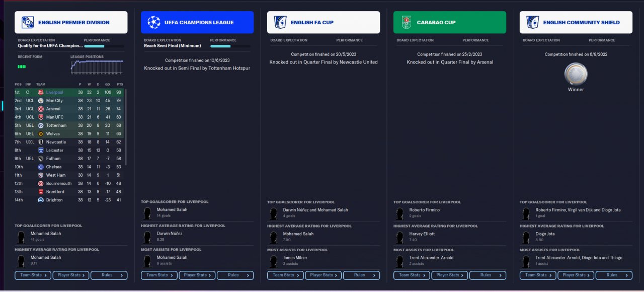This screenshot has width=644, height=292.
Task: Click the Premier Division performance bar
Action: click(104, 46)
